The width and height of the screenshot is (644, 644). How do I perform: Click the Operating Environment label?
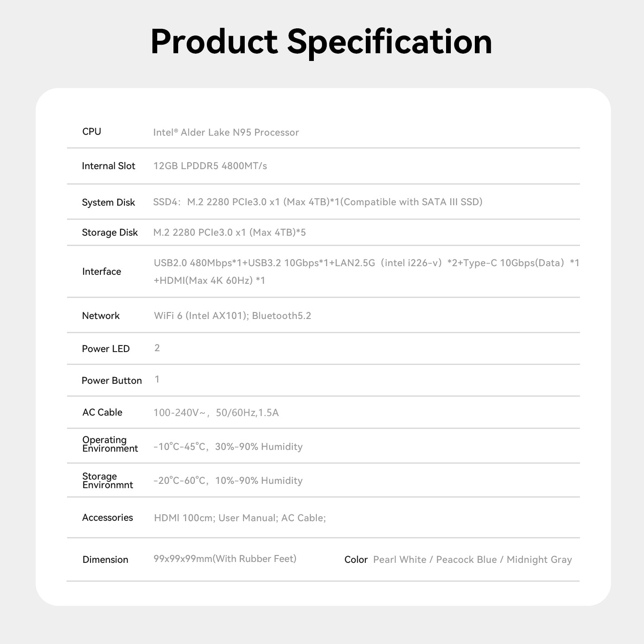(x=110, y=444)
